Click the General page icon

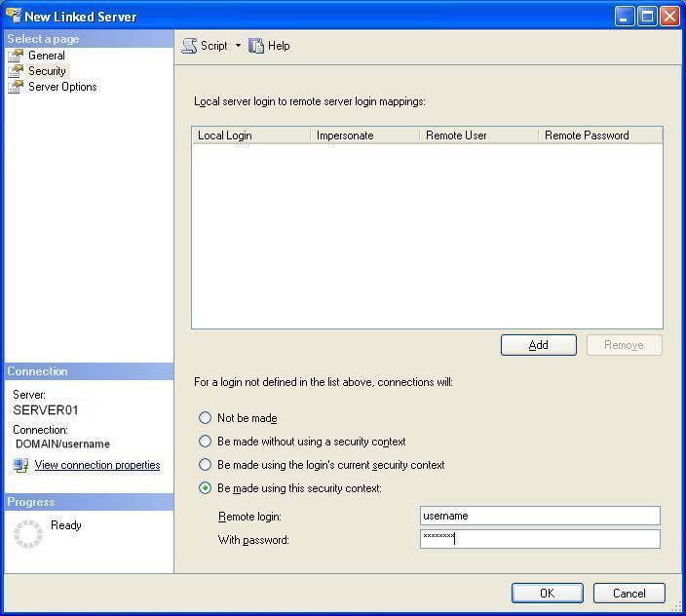16,56
